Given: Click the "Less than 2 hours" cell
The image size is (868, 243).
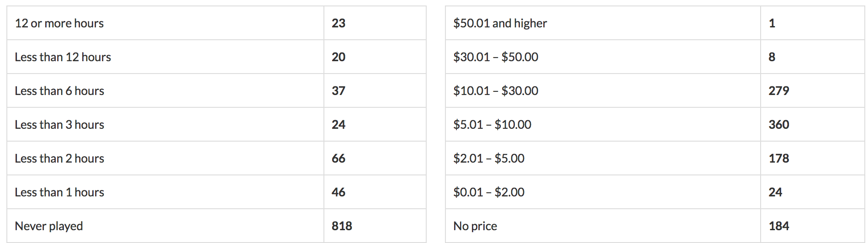Looking at the screenshot, I should click(59, 158).
